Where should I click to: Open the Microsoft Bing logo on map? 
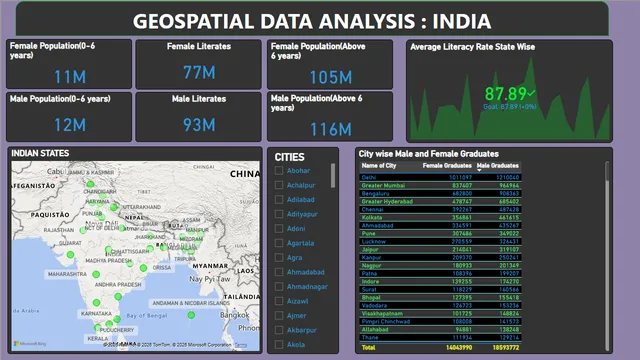pyautogui.click(x=30, y=344)
